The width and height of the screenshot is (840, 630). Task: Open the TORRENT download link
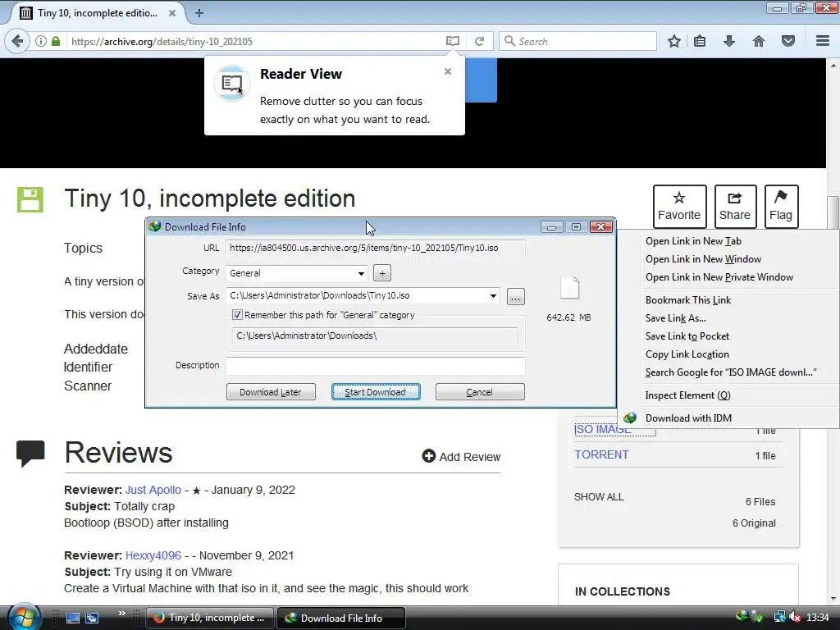601,454
